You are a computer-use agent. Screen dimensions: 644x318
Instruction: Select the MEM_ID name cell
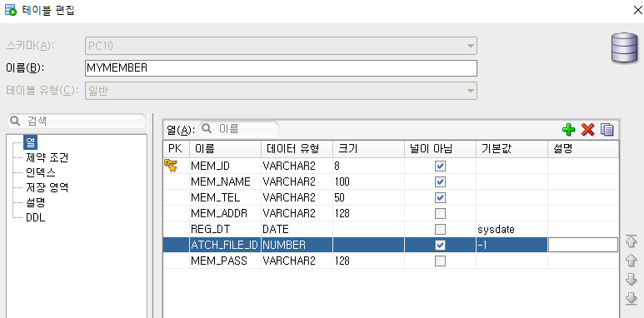225,166
